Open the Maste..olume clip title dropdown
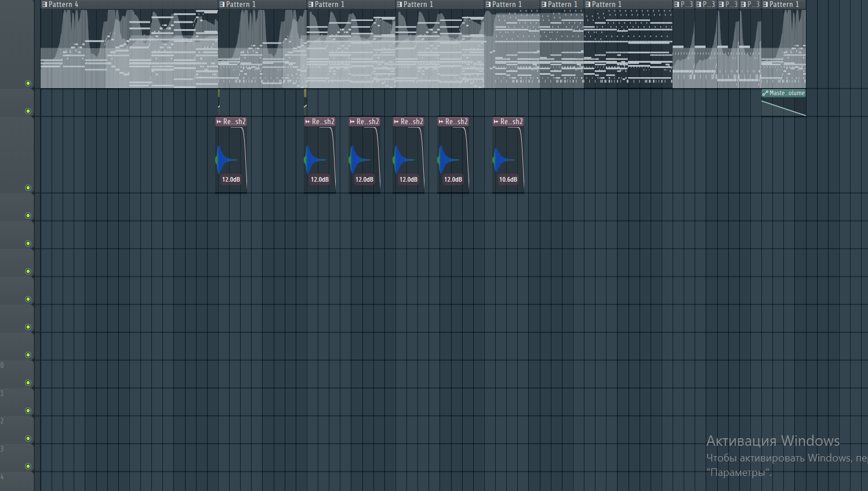Screen dimensions: 868x491 [787, 93]
